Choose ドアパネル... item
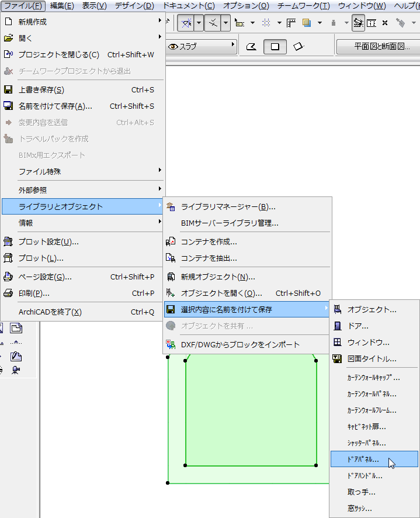 pyautogui.click(x=374, y=459)
